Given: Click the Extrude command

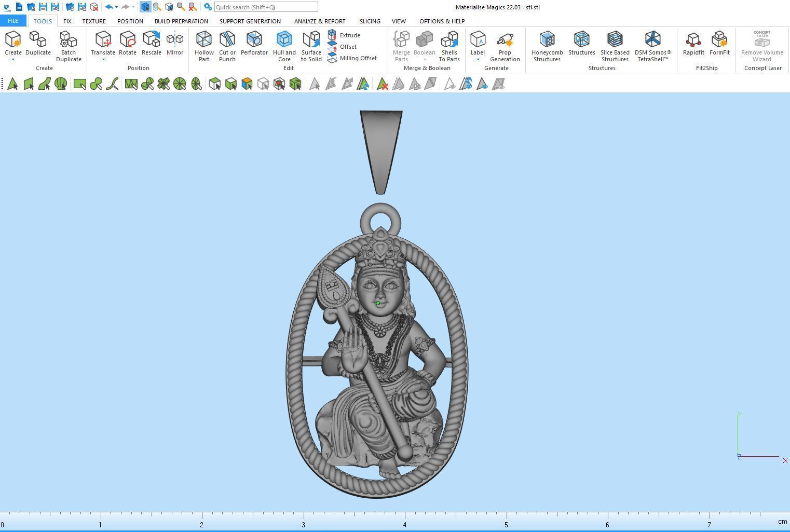Looking at the screenshot, I should [344, 35].
